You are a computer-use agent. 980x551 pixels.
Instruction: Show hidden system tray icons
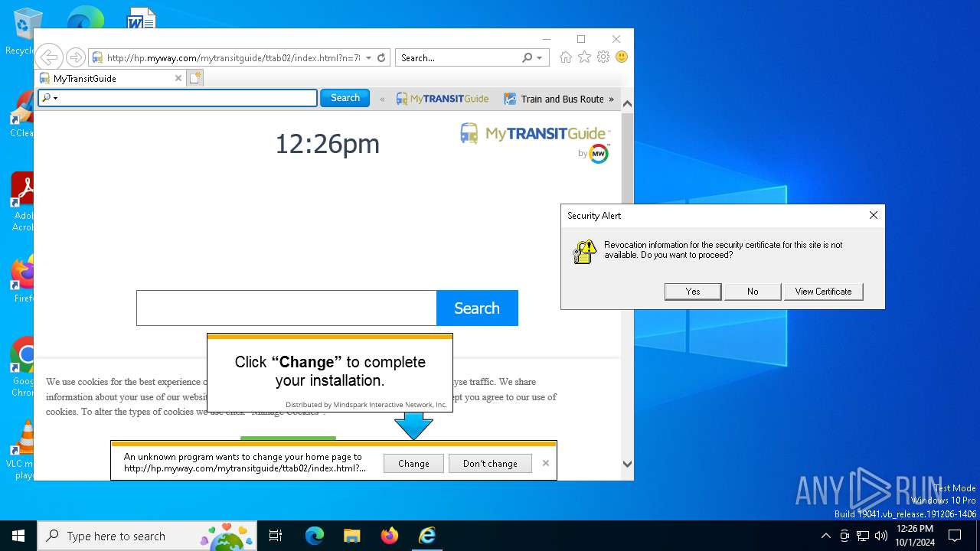pos(825,536)
